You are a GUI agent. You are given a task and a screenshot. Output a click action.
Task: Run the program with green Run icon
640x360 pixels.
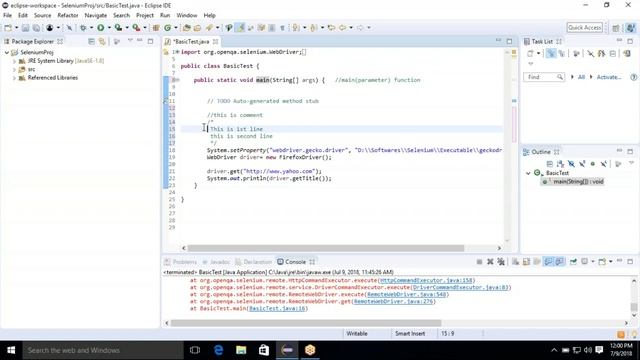point(100,28)
